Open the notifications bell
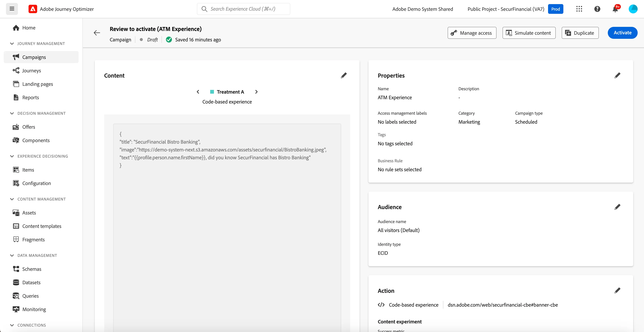 tap(615, 9)
